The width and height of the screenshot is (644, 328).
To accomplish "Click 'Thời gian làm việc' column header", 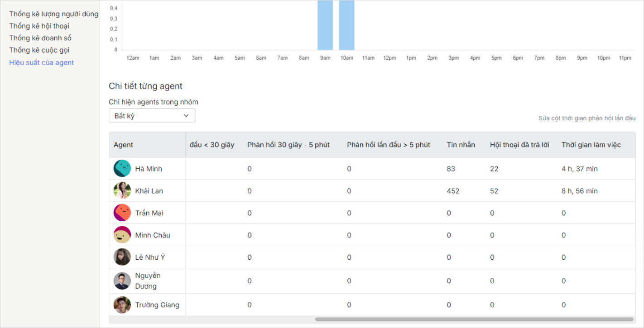I will (591, 145).
